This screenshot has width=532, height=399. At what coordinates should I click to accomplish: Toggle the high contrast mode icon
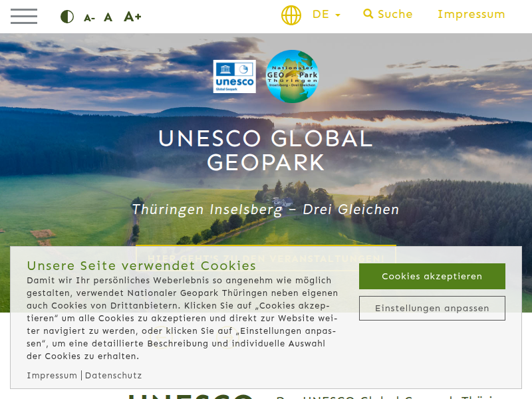[67, 17]
